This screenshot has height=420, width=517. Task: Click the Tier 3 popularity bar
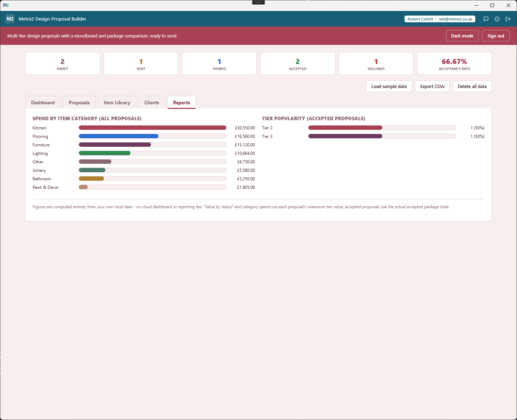click(x=382, y=136)
